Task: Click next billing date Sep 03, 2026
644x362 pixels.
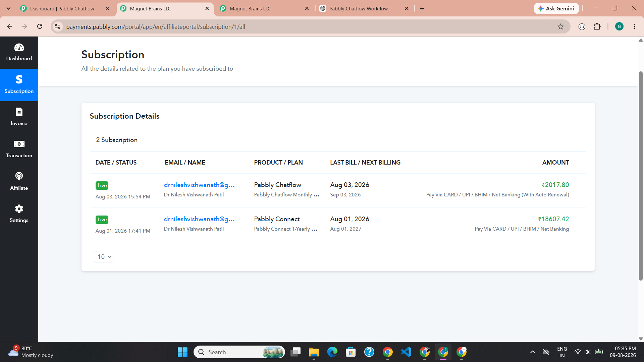Action: pos(345,195)
